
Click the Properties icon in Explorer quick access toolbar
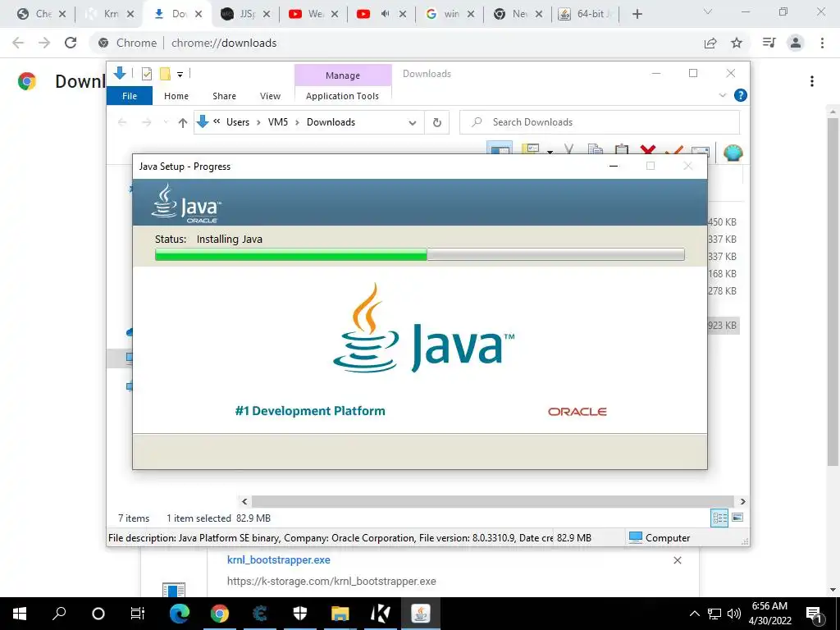click(x=146, y=74)
